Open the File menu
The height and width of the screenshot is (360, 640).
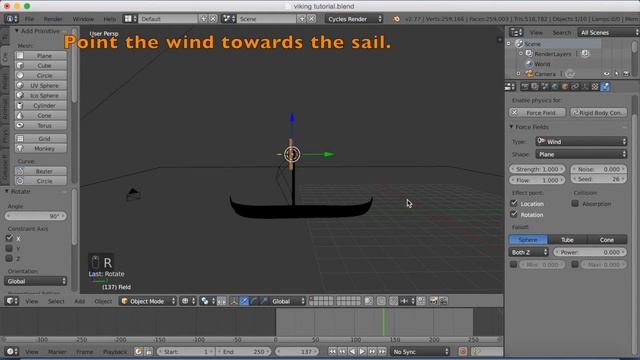pos(29,19)
